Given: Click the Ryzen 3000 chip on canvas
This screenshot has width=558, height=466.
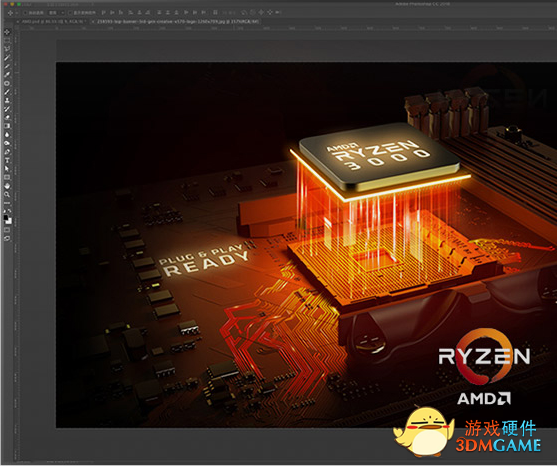Looking at the screenshot, I should (380, 157).
